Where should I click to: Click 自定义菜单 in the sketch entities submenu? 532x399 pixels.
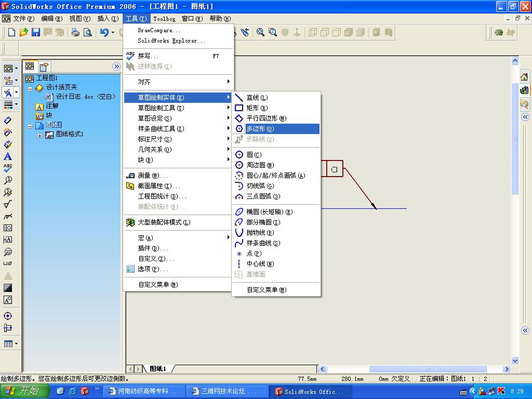pyautogui.click(x=276, y=290)
